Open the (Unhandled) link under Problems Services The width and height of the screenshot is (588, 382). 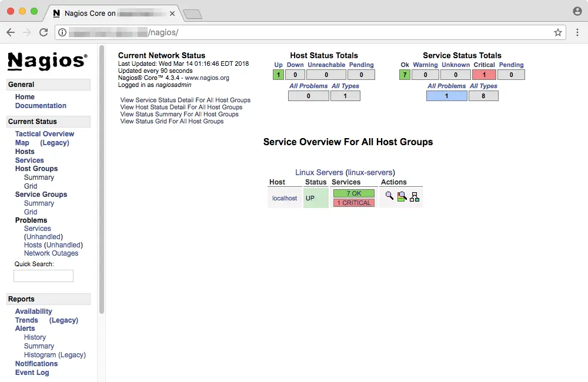44,237
